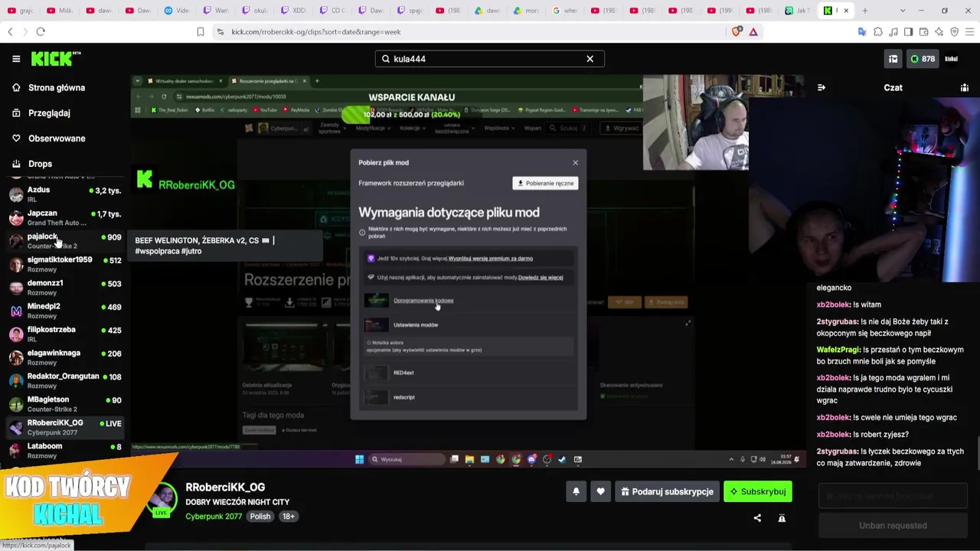Select the live RRoberciKK_OG sidebar entry

tap(64, 428)
